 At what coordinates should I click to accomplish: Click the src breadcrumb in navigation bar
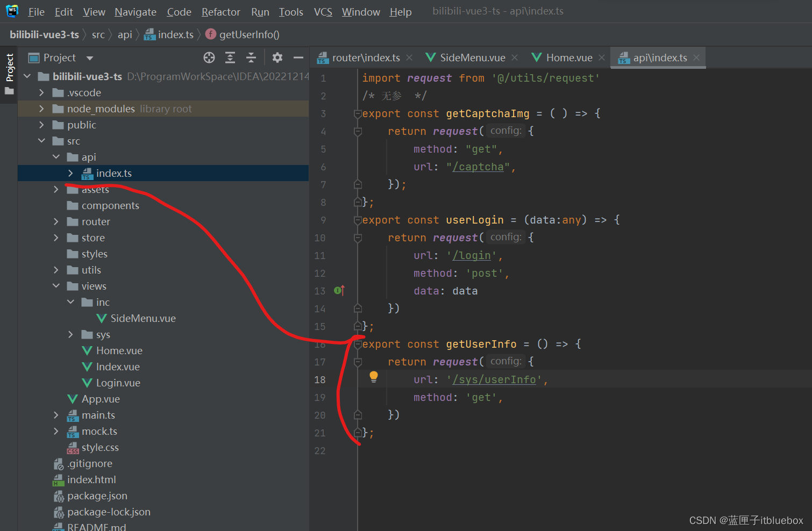(x=98, y=35)
